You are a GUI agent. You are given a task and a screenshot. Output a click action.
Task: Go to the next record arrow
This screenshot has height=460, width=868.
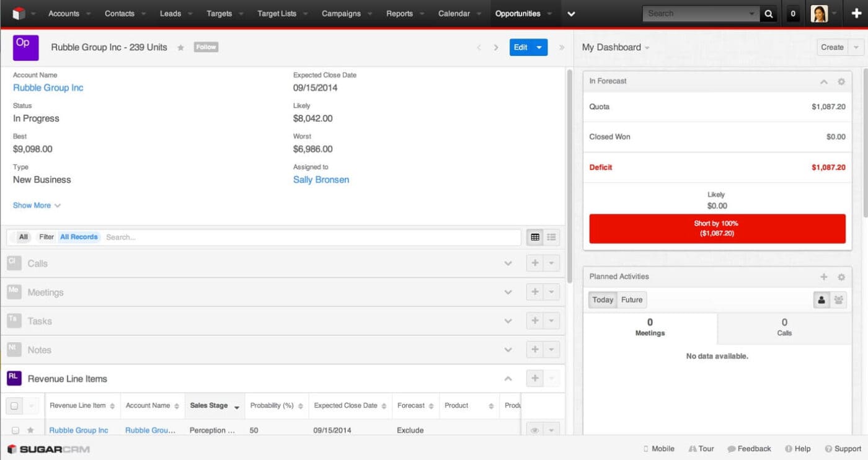[496, 47]
